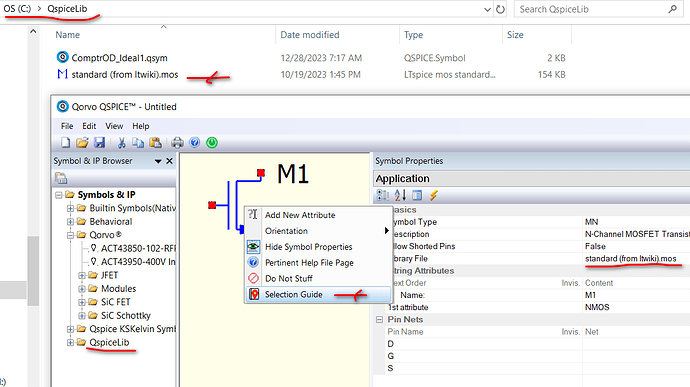The width and height of the screenshot is (690, 387).
Task: Open help via blue question mark icon
Action: pyautogui.click(x=195, y=143)
